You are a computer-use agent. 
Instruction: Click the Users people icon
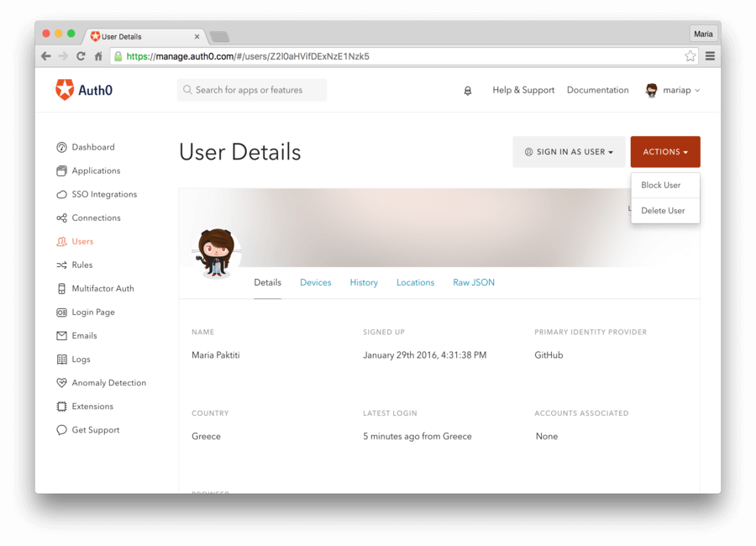pyautogui.click(x=61, y=242)
